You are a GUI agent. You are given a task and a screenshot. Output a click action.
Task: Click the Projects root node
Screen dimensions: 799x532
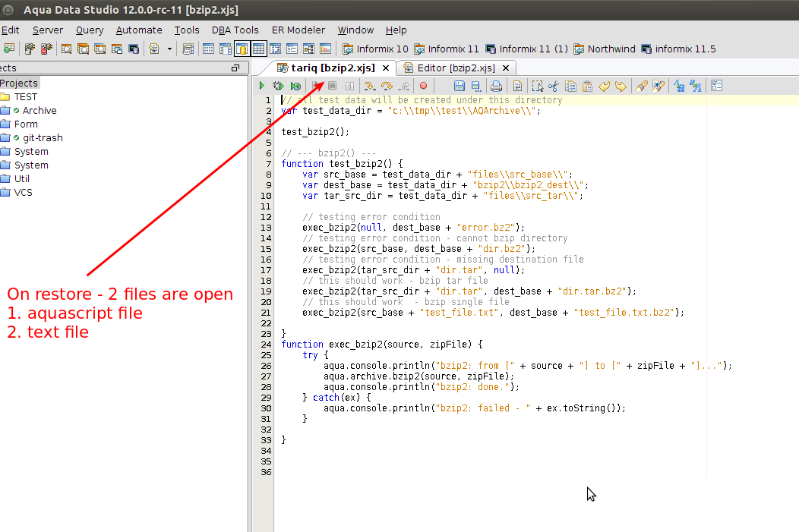coord(19,83)
